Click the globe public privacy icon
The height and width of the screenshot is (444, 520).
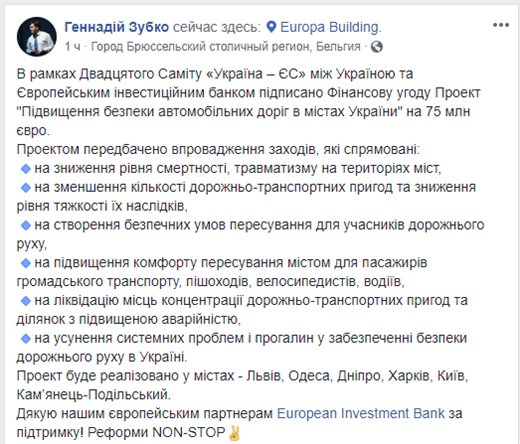[376, 47]
